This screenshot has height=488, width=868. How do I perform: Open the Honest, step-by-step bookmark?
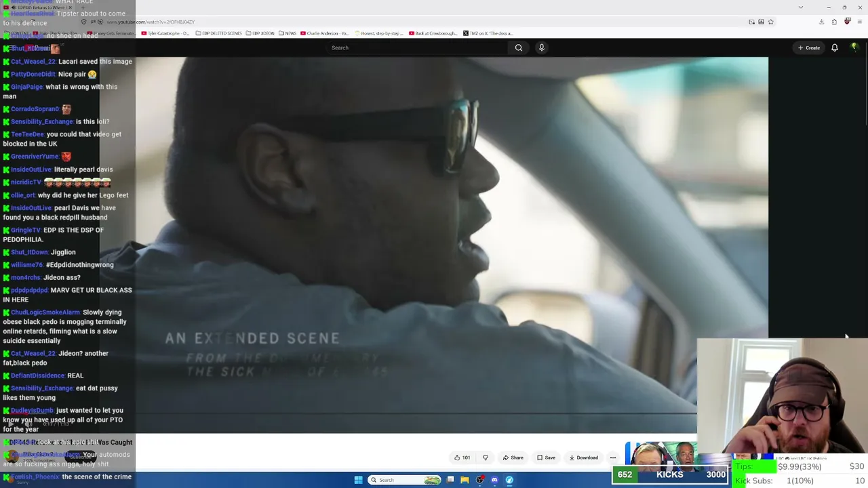(379, 33)
